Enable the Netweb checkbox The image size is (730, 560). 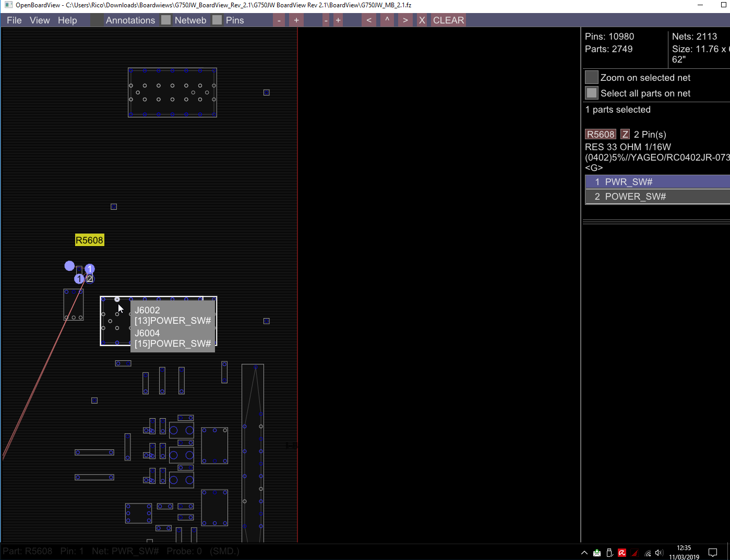166,20
